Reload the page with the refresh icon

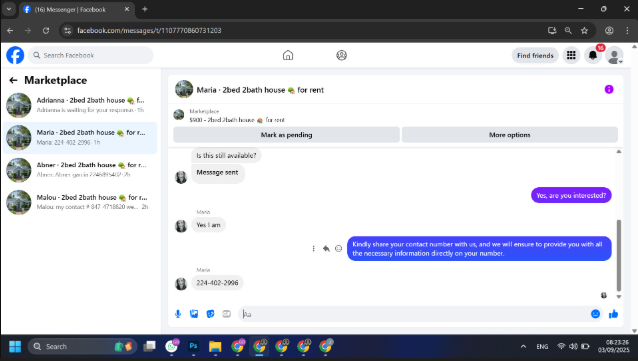click(46, 31)
